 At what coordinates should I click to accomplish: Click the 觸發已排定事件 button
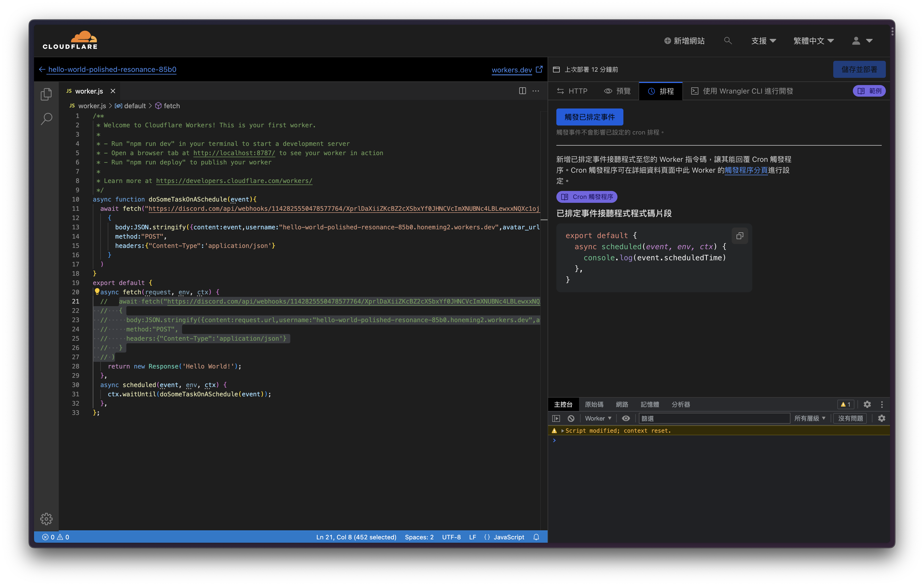tap(589, 116)
